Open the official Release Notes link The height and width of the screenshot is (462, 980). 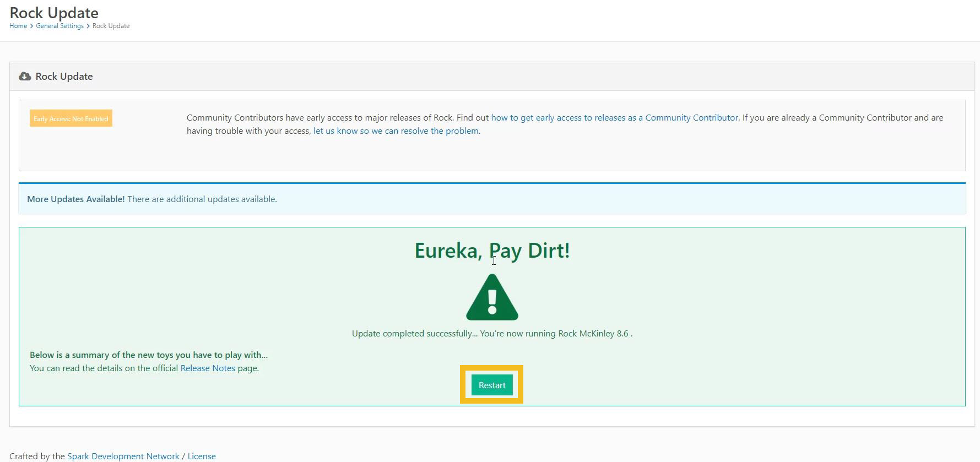pyautogui.click(x=208, y=368)
